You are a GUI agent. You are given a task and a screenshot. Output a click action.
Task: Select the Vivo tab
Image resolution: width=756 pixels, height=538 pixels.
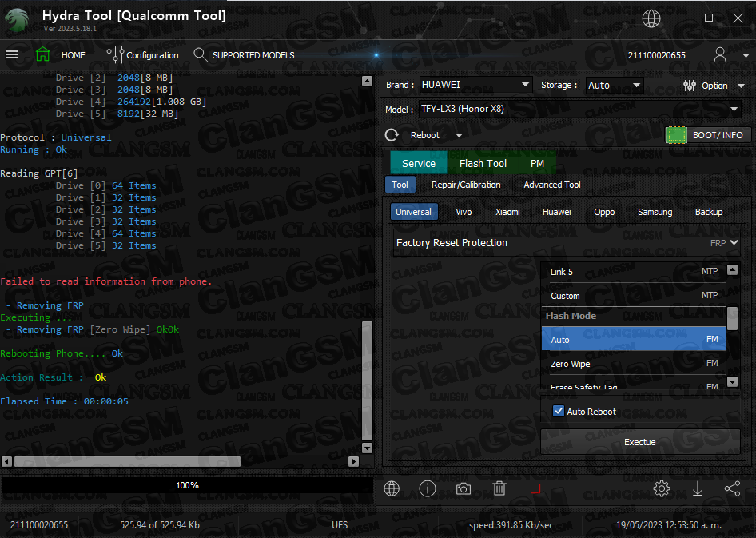pos(464,212)
